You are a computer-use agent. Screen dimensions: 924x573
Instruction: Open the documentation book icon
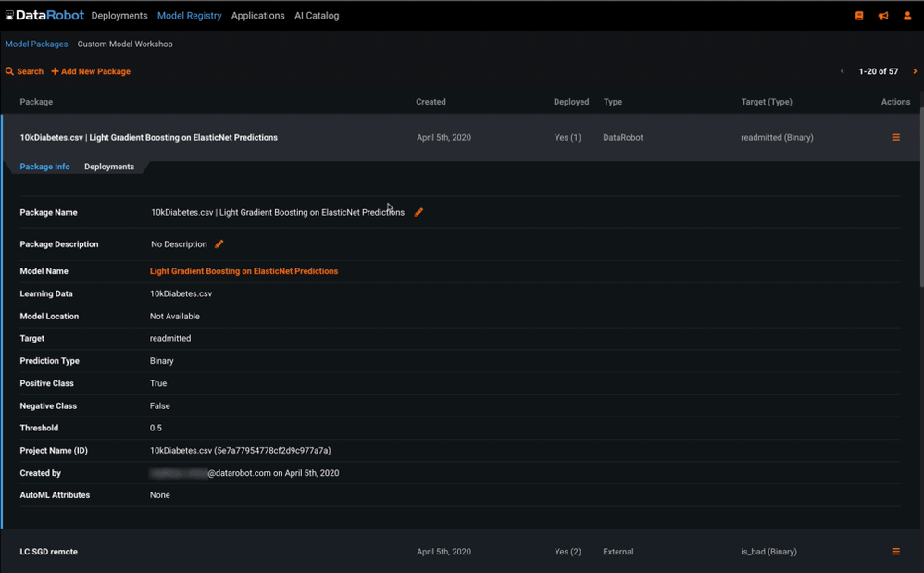[859, 16]
